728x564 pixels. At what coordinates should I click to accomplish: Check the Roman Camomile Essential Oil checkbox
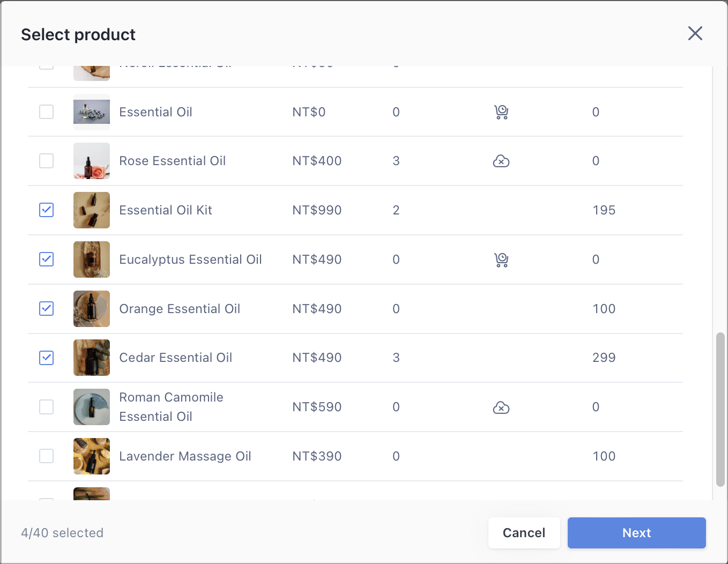47,407
